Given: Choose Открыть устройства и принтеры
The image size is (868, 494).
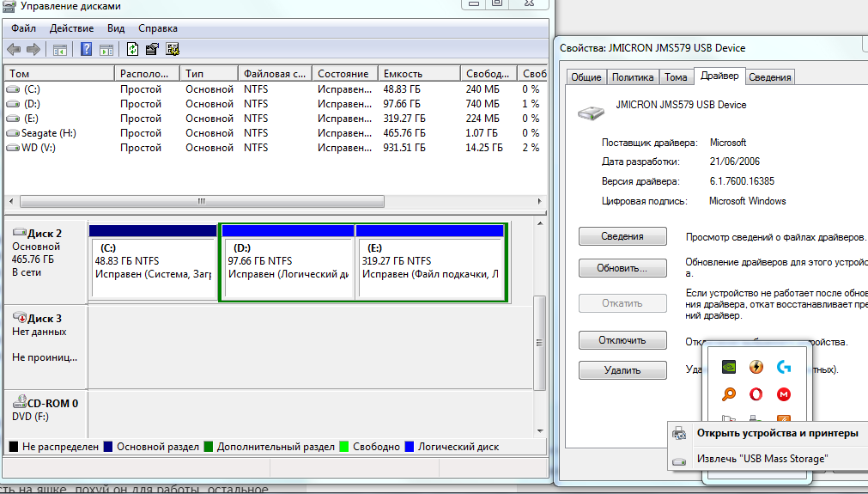Looking at the screenshot, I should (x=777, y=433).
